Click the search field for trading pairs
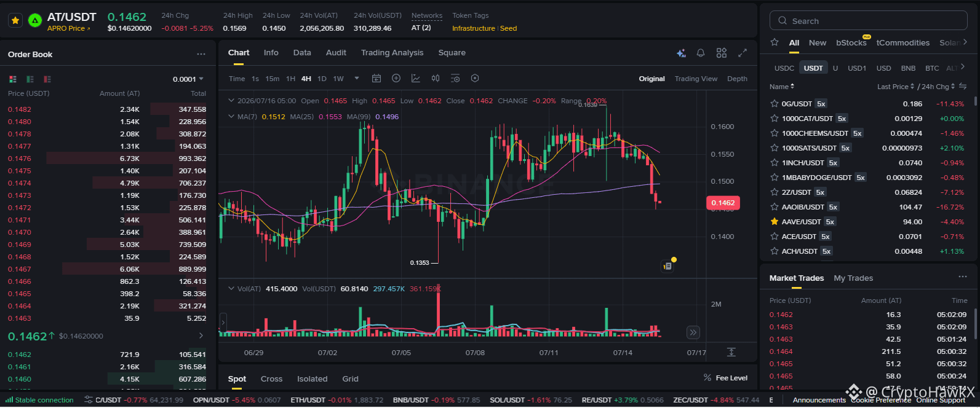The height and width of the screenshot is (408, 980). pos(868,21)
